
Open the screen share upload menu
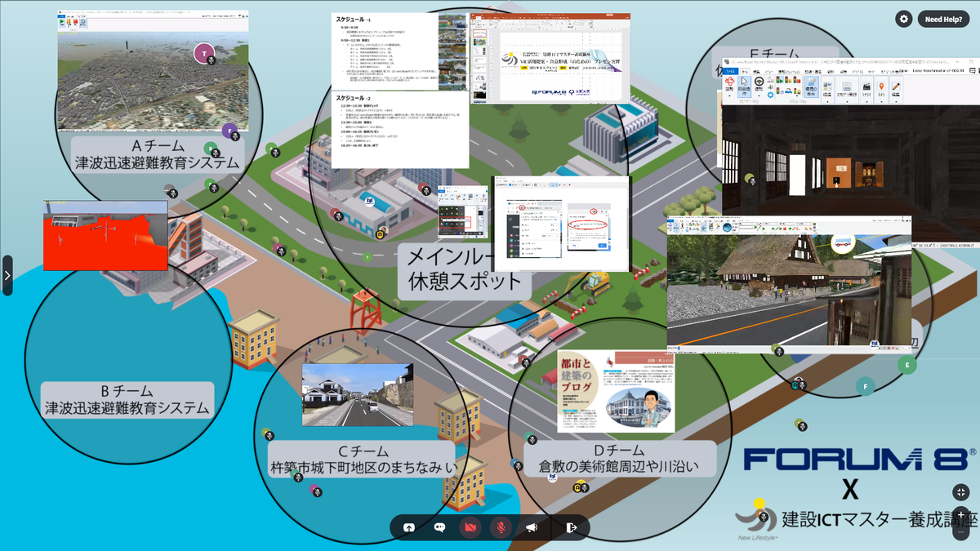click(x=409, y=527)
